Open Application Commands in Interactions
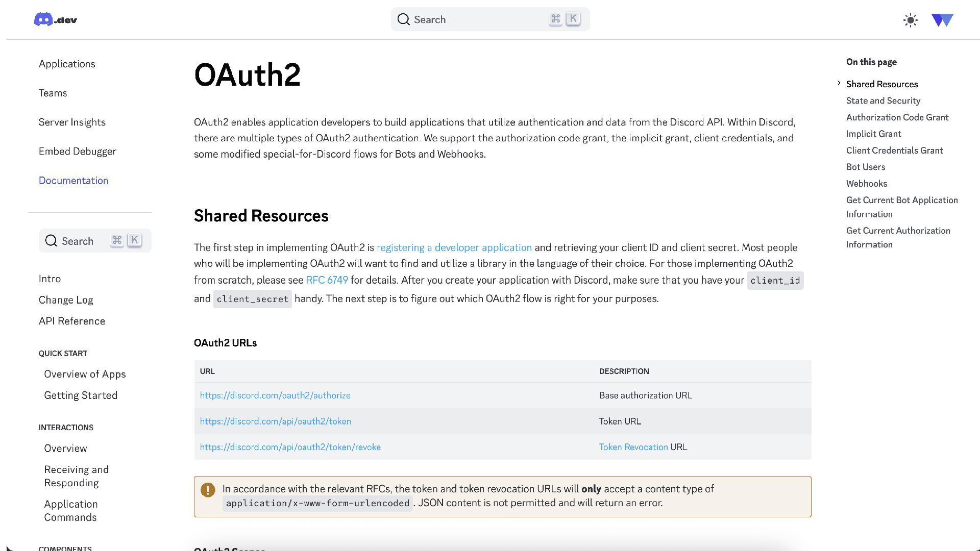This screenshot has width=980, height=551. click(x=70, y=510)
